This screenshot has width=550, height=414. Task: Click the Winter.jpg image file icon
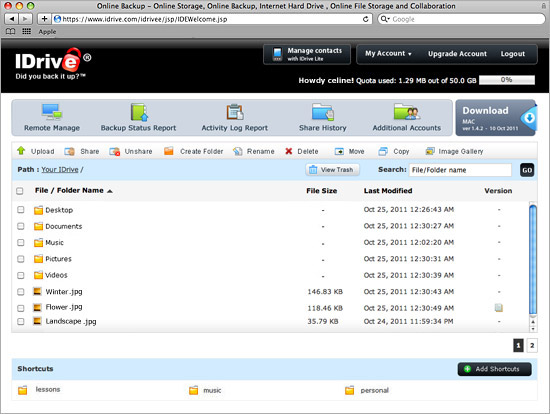tap(37, 291)
